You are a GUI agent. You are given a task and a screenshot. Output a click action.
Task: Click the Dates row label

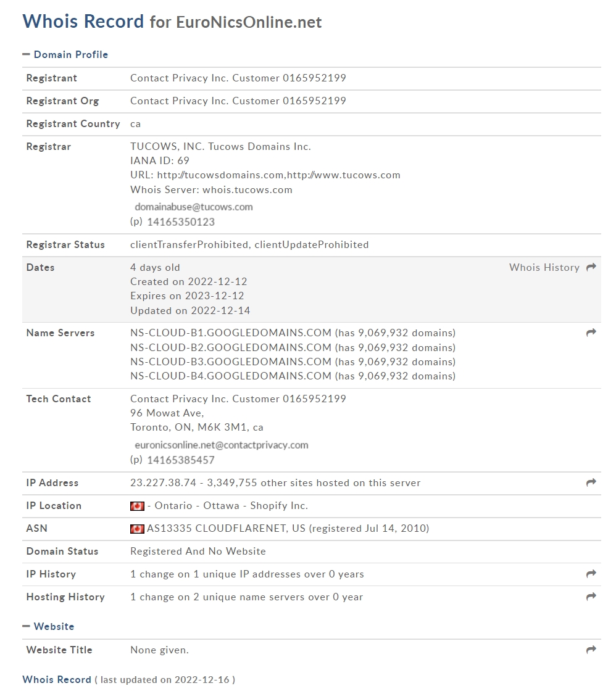tap(41, 268)
